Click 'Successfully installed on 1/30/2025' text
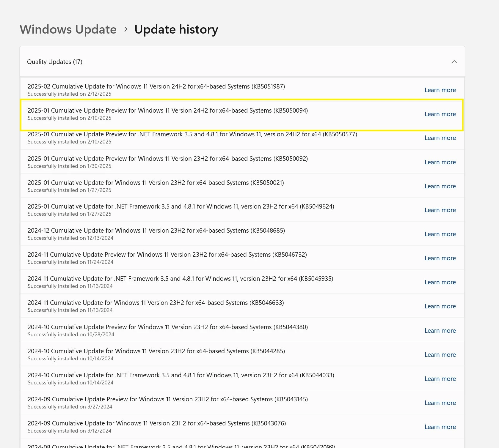 point(69,166)
